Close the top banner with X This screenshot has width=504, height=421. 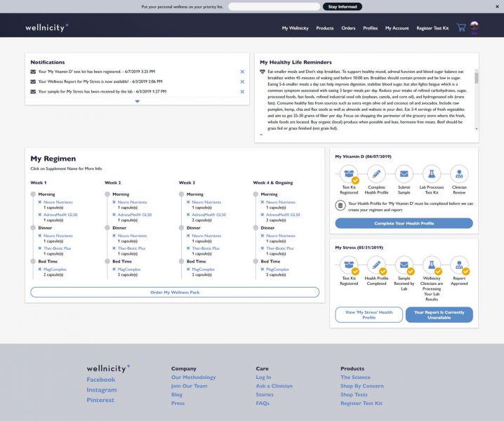pyautogui.click(x=497, y=6)
